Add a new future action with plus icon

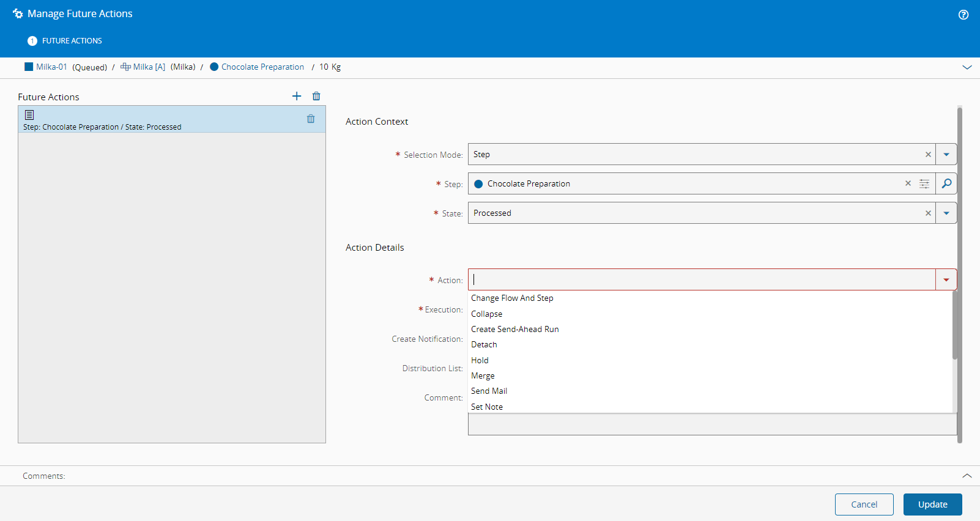click(x=297, y=96)
